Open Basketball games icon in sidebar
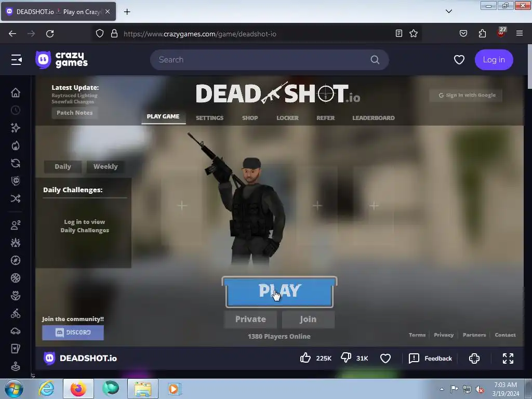Screen dimensions: 532x399 click(x=16, y=278)
